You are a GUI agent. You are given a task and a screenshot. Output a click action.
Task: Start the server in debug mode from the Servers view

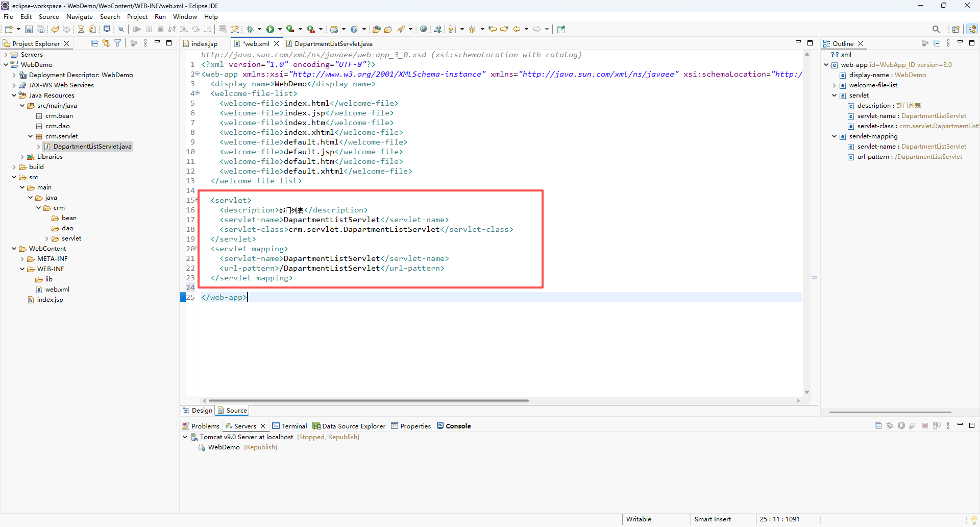pos(890,426)
